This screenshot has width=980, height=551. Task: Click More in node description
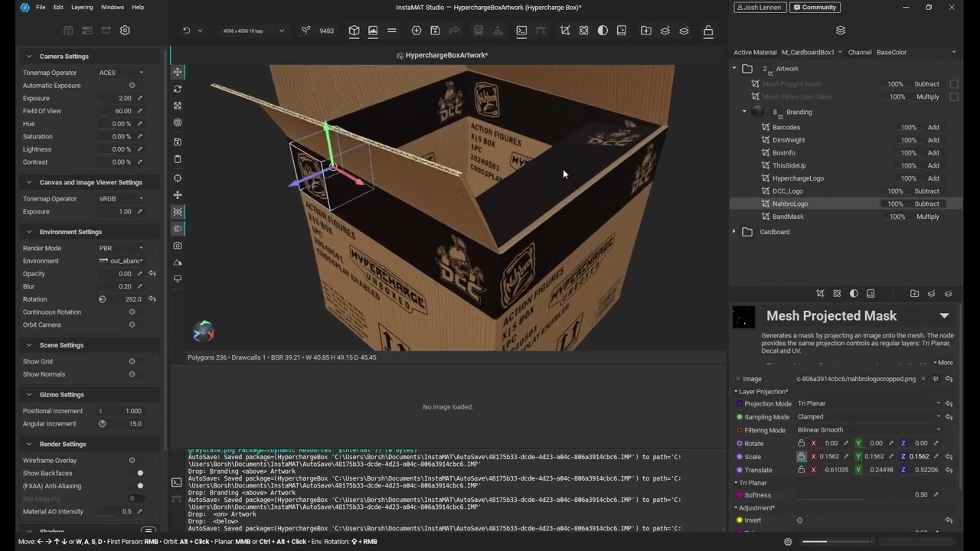(944, 363)
